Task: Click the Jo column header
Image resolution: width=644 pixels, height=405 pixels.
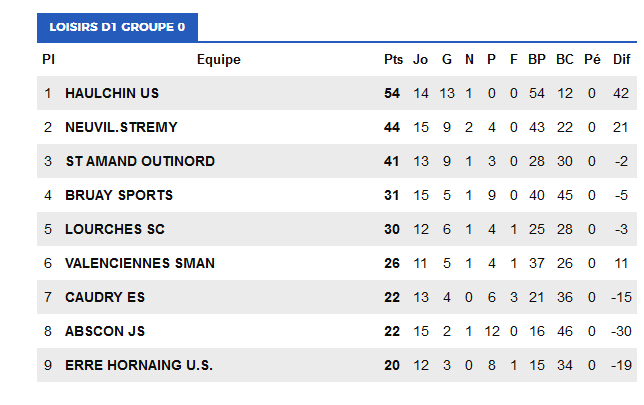Action: tap(420, 60)
